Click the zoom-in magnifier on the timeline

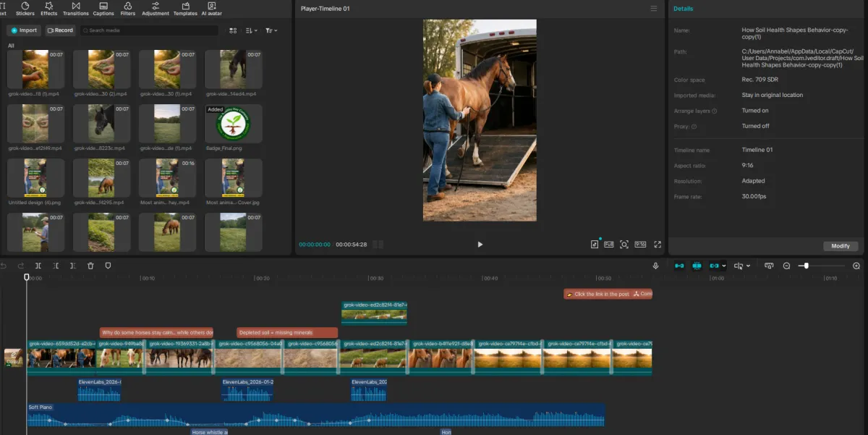click(x=856, y=266)
